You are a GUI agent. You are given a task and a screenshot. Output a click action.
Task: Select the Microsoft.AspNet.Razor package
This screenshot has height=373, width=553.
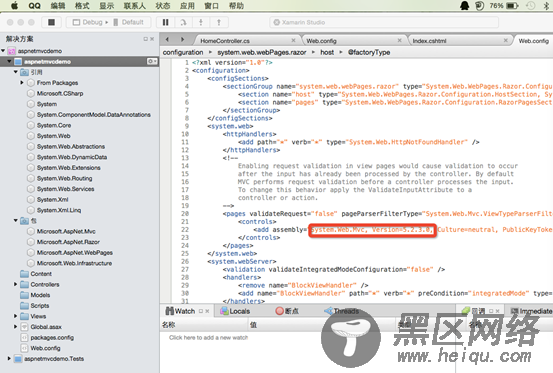(x=68, y=242)
